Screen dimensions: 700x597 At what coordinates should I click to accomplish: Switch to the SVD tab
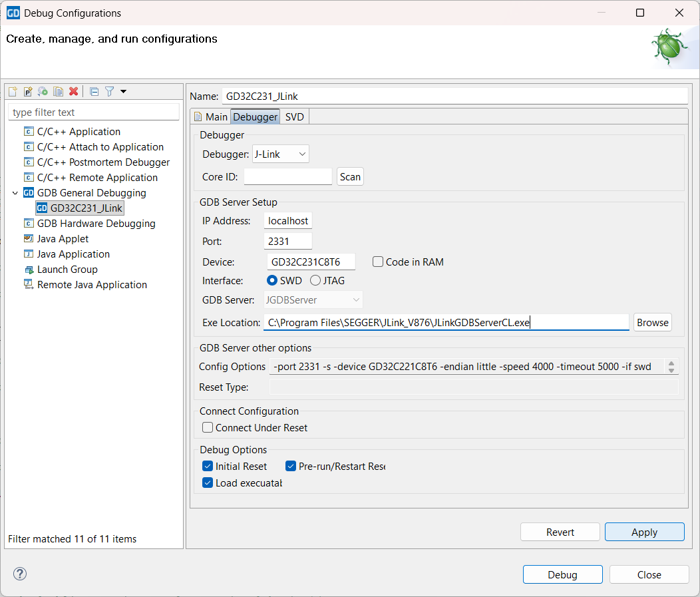[x=294, y=117]
